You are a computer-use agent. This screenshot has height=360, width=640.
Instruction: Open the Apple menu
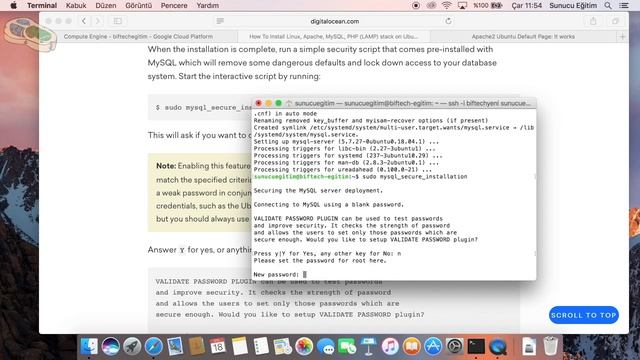pyautogui.click(x=13, y=5)
